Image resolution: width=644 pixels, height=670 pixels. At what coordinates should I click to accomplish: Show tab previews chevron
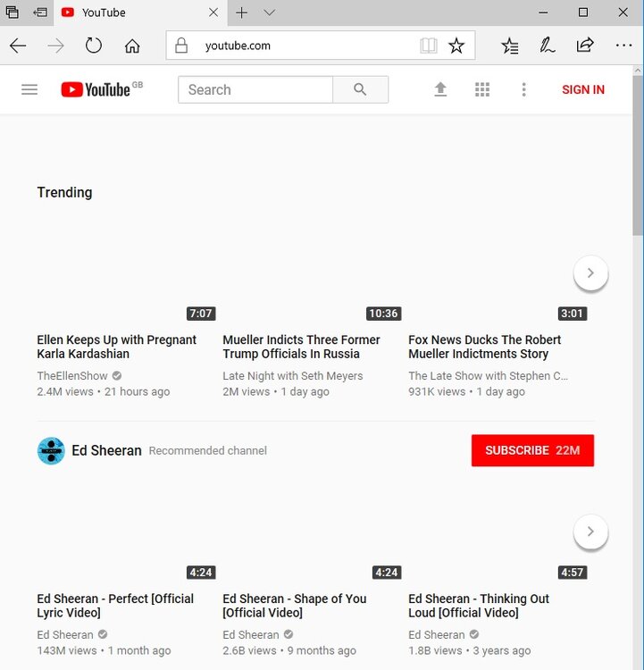(x=269, y=13)
